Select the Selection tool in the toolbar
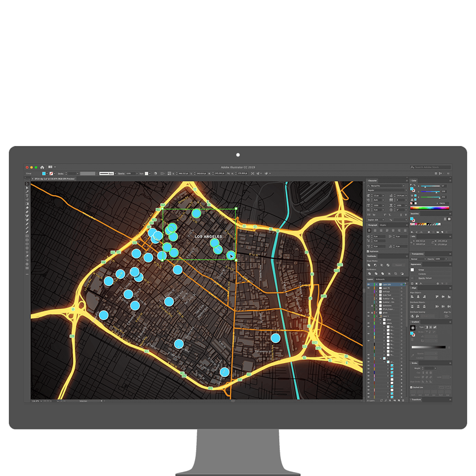 [27, 183]
